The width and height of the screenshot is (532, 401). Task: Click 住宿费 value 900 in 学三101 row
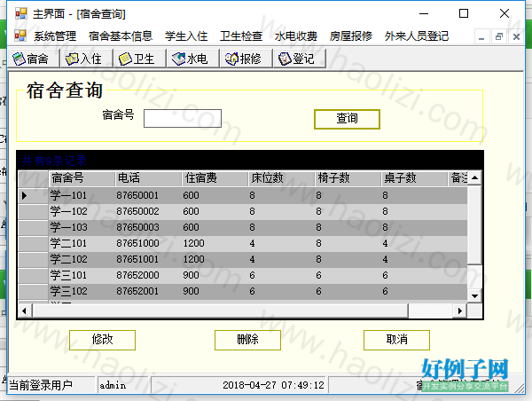click(191, 275)
